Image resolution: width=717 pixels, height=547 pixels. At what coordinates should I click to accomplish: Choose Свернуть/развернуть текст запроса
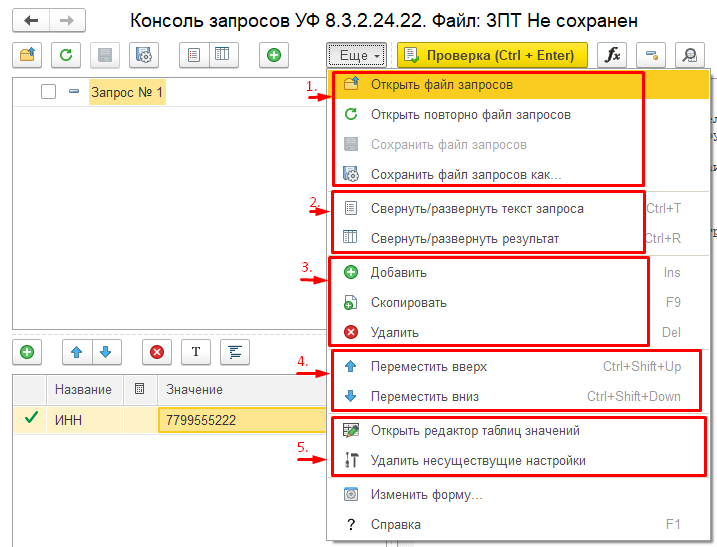pos(518,209)
